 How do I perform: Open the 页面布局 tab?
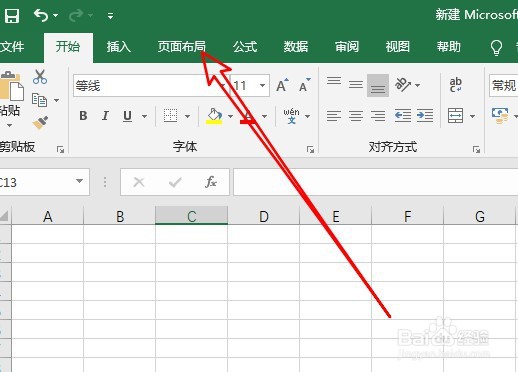click(x=182, y=47)
